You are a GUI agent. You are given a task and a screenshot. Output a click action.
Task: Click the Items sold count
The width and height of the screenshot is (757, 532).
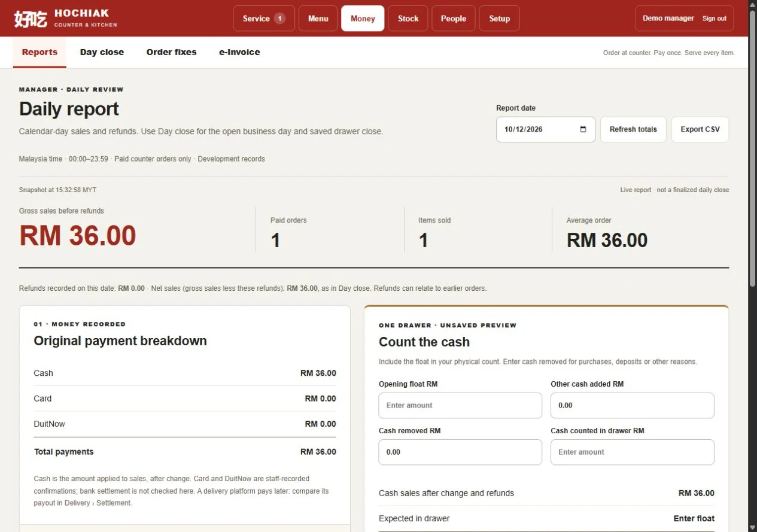coord(423,241)
